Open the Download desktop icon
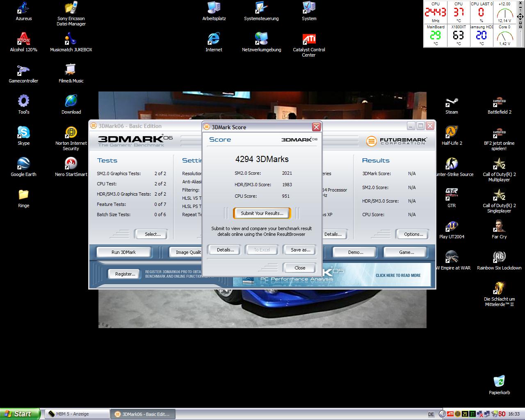This screenshot has width=525, height=420. pos(71,105)
